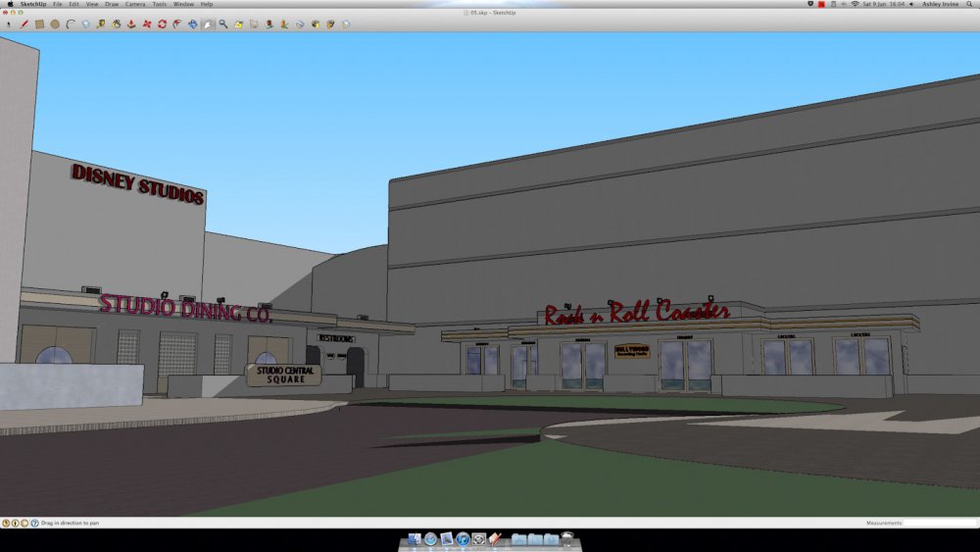Image resolution: width=980 pixels, height=552 pixels.
Task: Open Finder from the Dock
Action: coord(415,539)
